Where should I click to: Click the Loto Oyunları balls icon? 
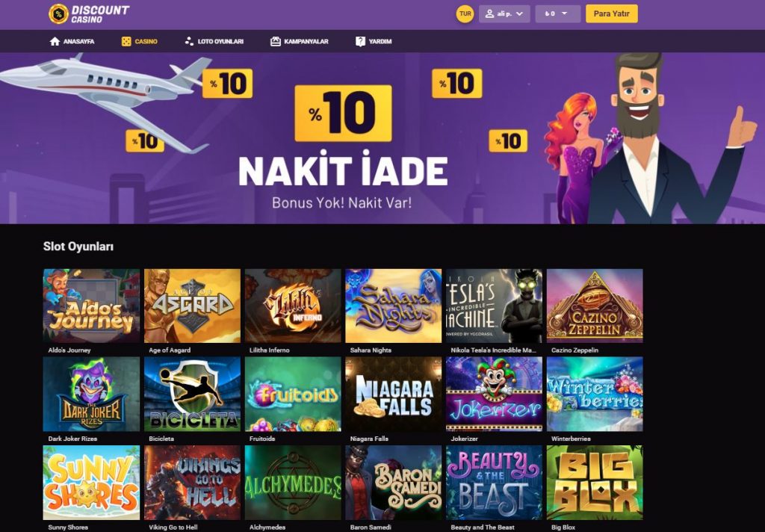[x=189, y=42]
